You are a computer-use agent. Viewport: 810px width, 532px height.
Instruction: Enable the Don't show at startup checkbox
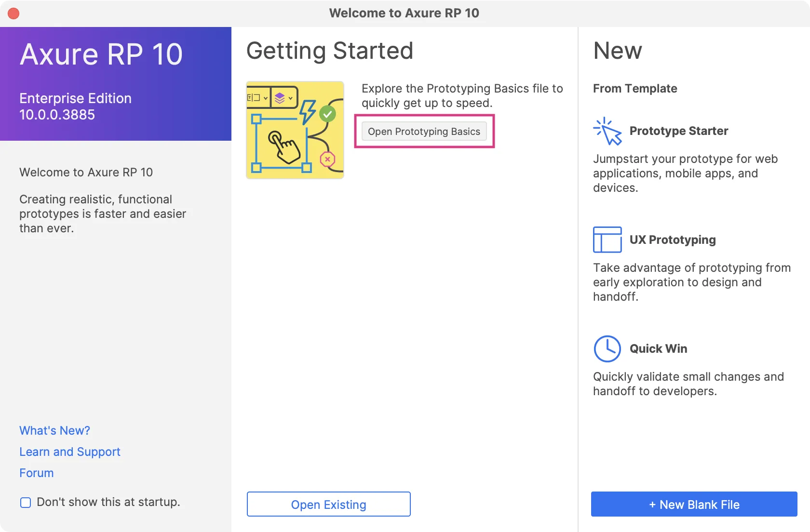point(26,503)
